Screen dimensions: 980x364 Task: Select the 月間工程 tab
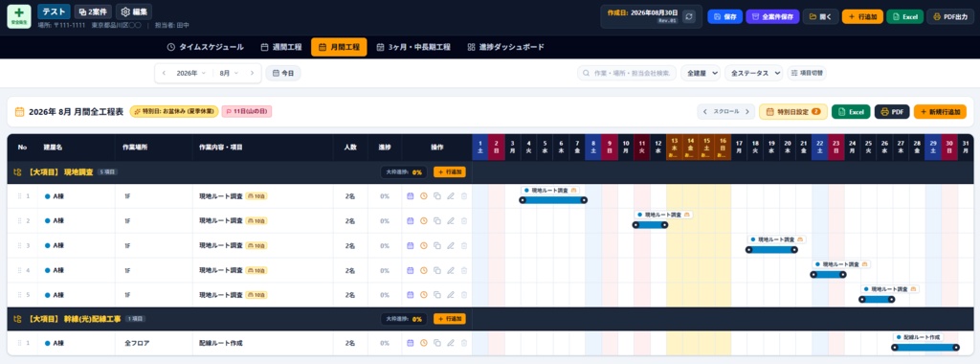point(339,47)
